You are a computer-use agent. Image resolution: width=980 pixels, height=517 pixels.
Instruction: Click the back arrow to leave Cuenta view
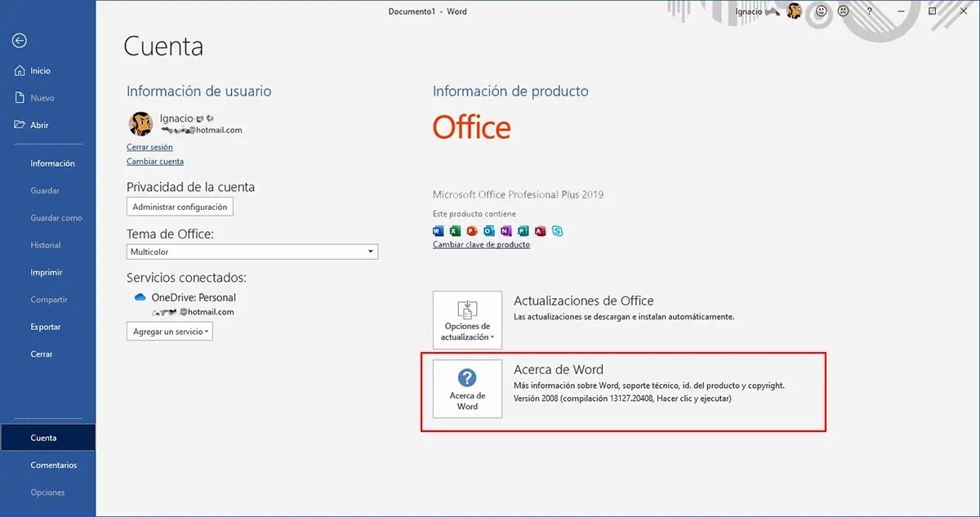(x=18, y=40)
